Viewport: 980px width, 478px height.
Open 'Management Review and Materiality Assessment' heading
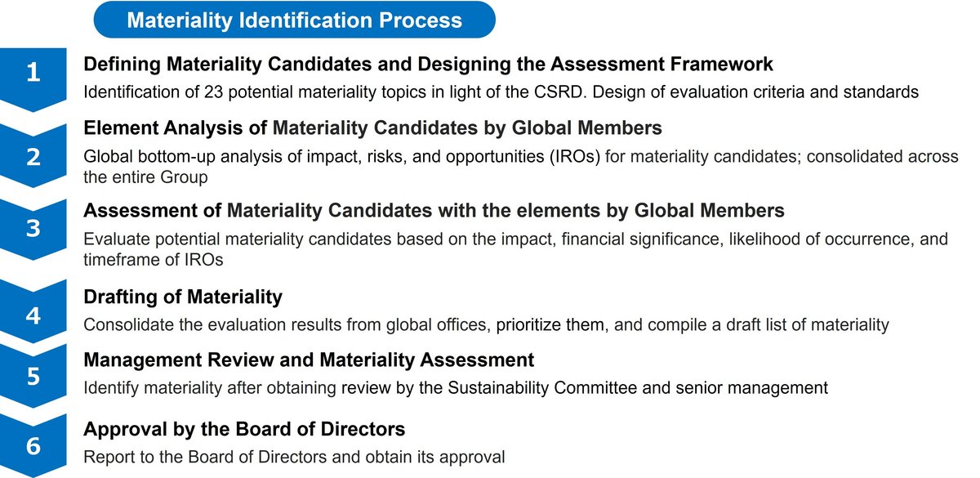[x=310, y=360]
